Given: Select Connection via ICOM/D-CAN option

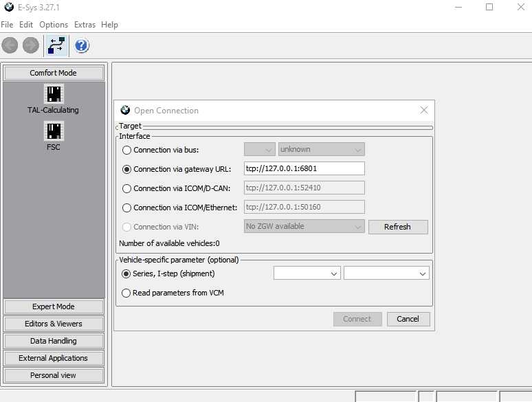Looking at the screenshot, I should [x=126, y=188].
